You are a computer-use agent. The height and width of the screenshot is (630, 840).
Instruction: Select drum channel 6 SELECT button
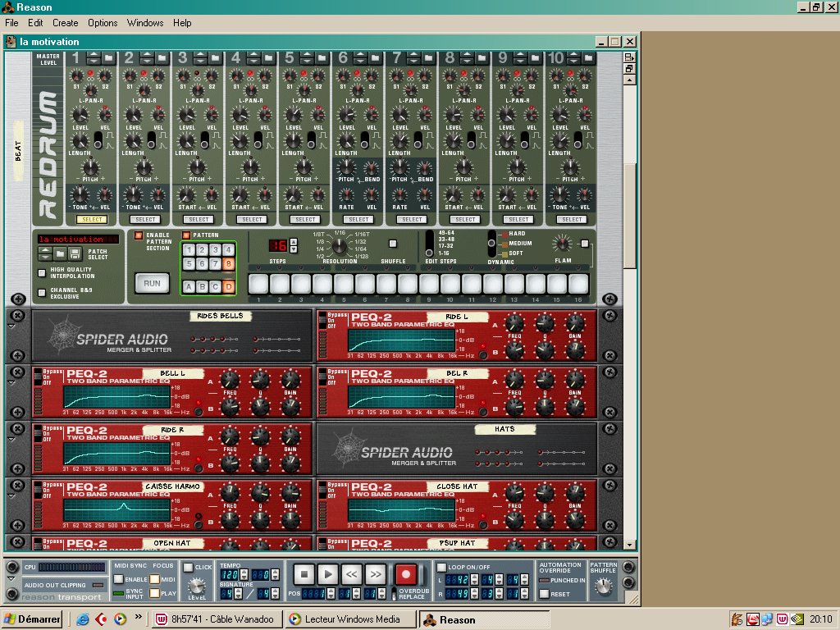(x=358, y=219)
